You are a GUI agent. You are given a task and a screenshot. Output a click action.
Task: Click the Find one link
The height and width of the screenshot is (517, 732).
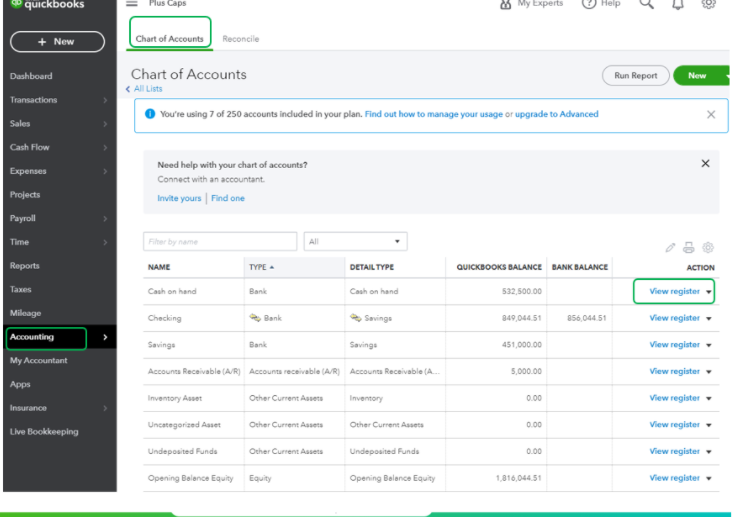pyautogui.click(x=228, y=198)
